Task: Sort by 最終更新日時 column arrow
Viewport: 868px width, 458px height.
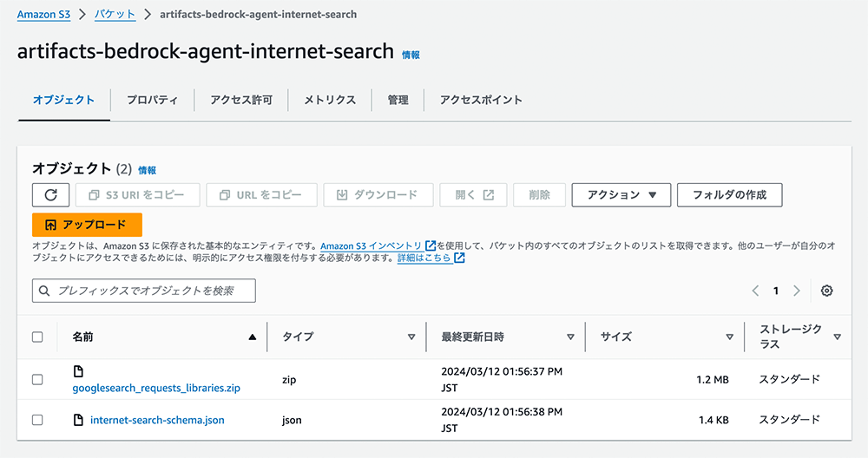Action: coord(571,337)
